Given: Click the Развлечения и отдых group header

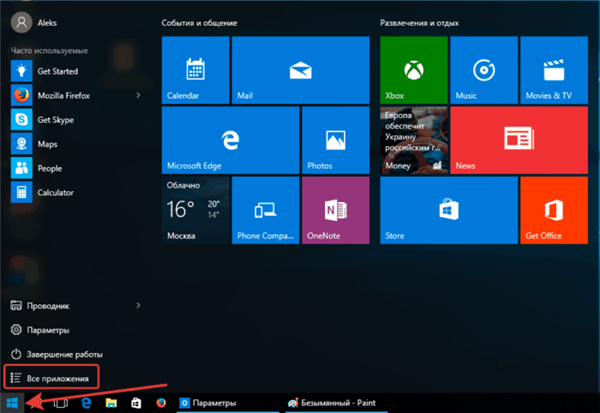Looking at the screenshot, I should pos(419,23).
